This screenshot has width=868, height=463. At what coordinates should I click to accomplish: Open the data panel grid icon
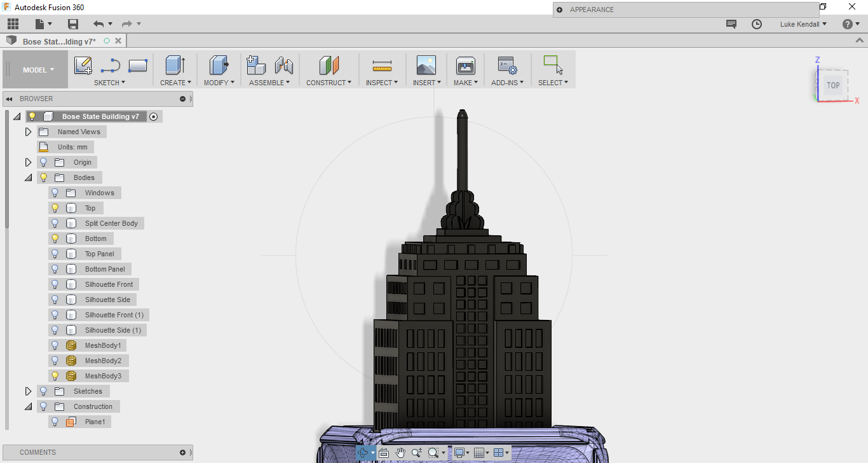(x=13, y=24)
